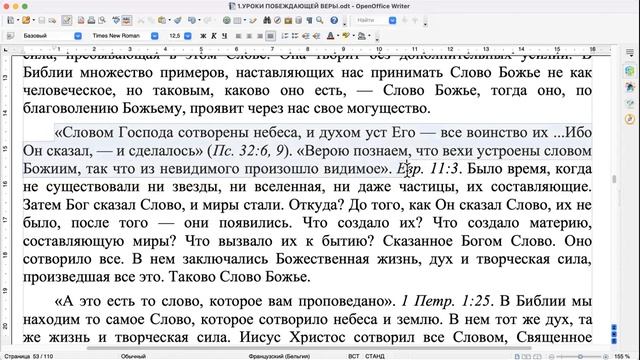Screen dimensions: 640x360
Task: Open the sidebar Gallery deck icon
Action: (630, 103)
